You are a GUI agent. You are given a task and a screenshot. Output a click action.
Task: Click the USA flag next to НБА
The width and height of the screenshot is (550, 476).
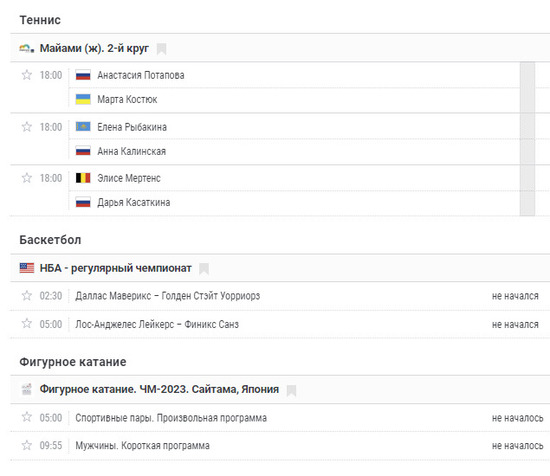click(x=27, y=268)
